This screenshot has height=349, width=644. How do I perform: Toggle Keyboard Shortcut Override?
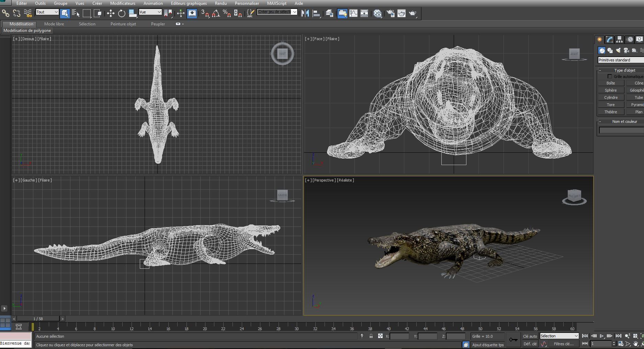point(192,13)
